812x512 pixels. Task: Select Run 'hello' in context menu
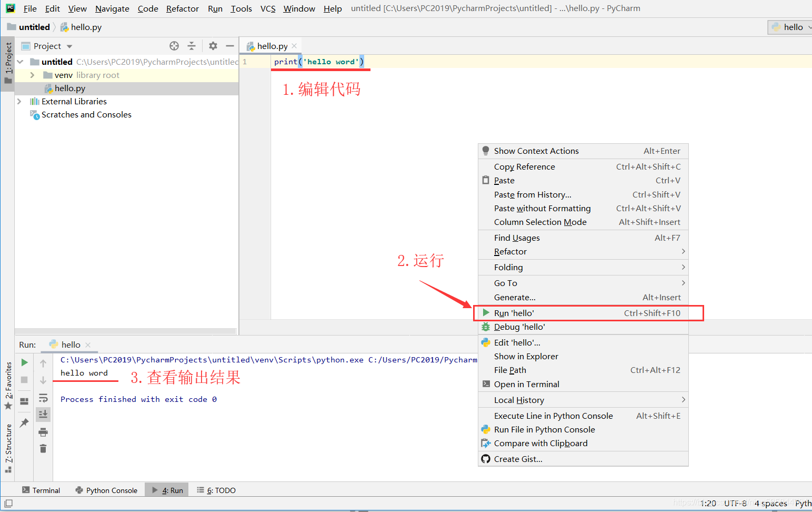click(x=583, y=313)
